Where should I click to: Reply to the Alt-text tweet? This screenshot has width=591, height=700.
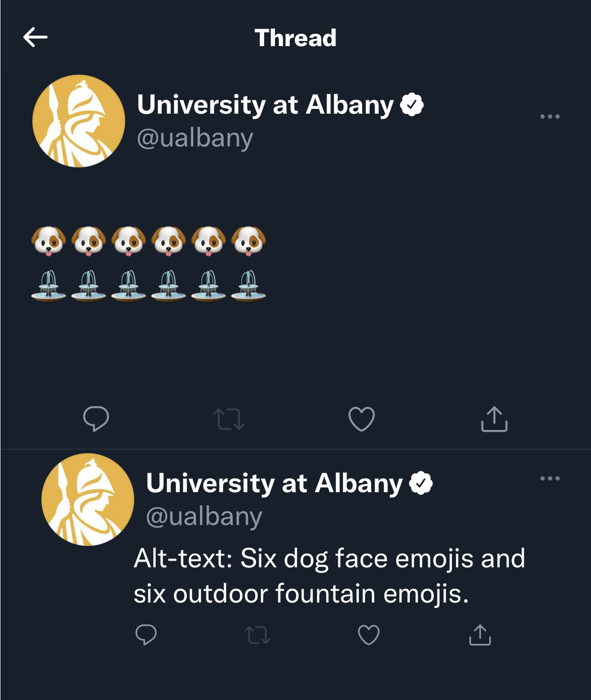(x=146, y=635)
